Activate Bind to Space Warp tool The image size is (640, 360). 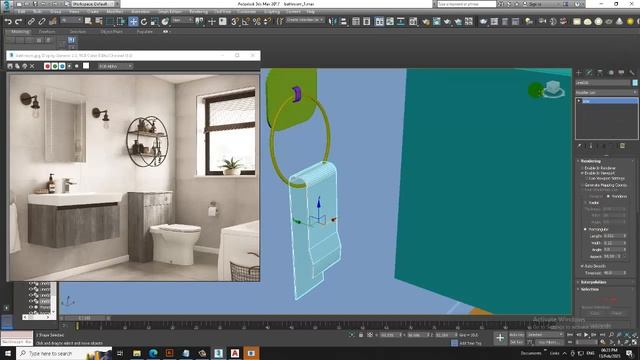[x=53, y=21]
